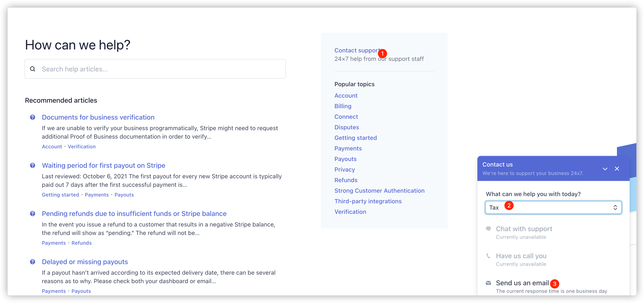
Task: Open the Contact support link
Action: pyautogui.click(x=357, y=50)
